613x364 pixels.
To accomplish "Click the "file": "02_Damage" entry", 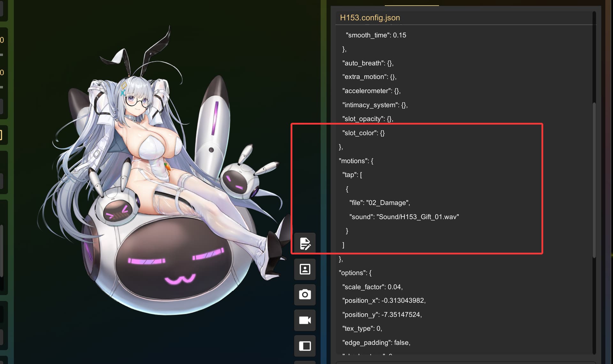I will [380, 203].
